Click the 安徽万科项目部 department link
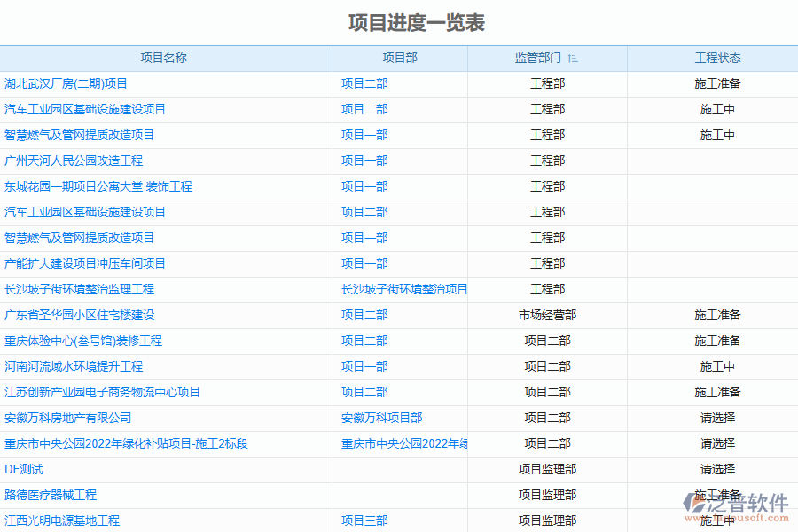The height and width of the screenshot is (532, 798). (x=382, y=418)
